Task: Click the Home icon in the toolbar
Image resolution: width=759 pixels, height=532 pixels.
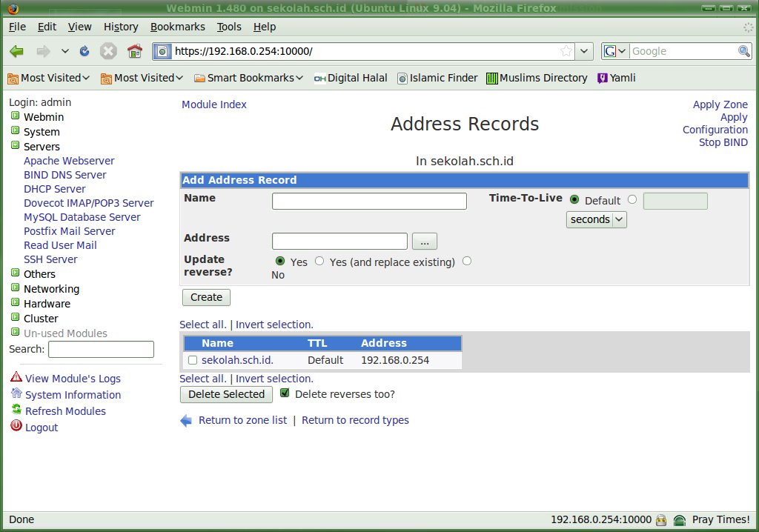Action: coord(134,51)
